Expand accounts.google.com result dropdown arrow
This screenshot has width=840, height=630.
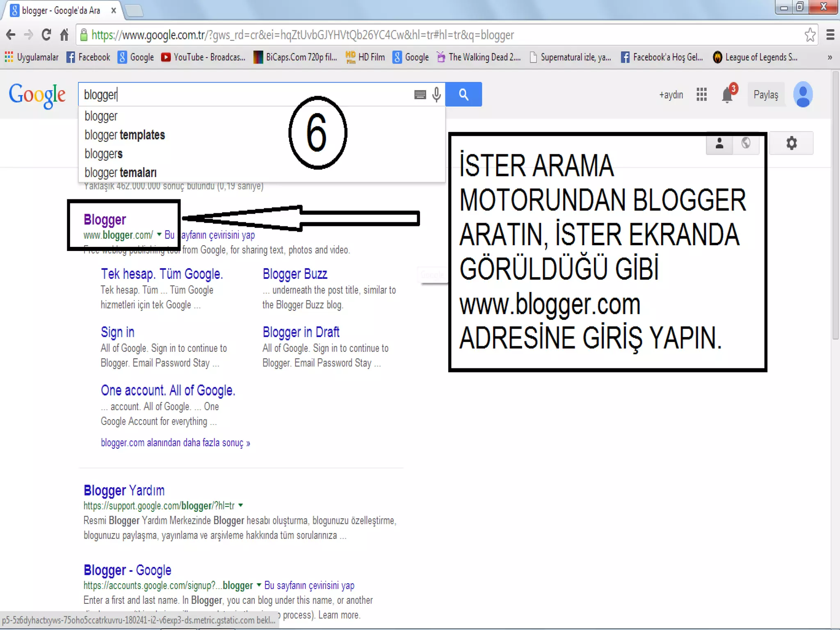[x=259, y=584]
